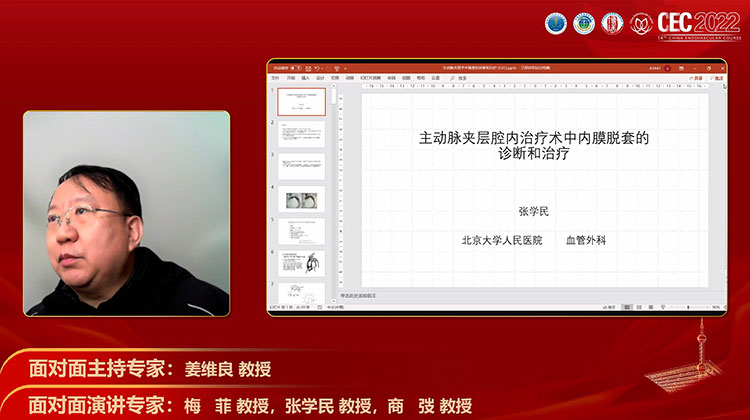750x420 pixels.
Task: Click the speaker name 商 弢 教授
Action: pyautogui.click(x=430, y=406)
